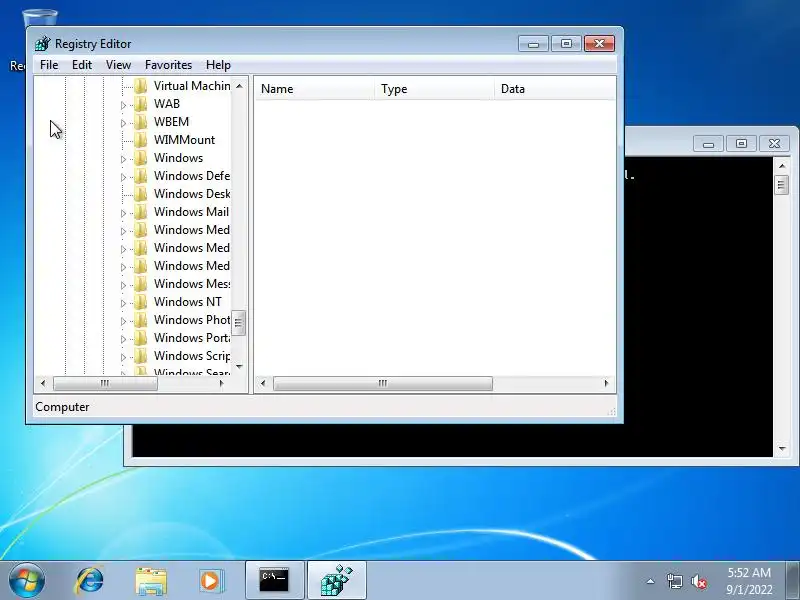The image size is (800, 600).
Task: Open the File menu
Action: pos(49,65)
